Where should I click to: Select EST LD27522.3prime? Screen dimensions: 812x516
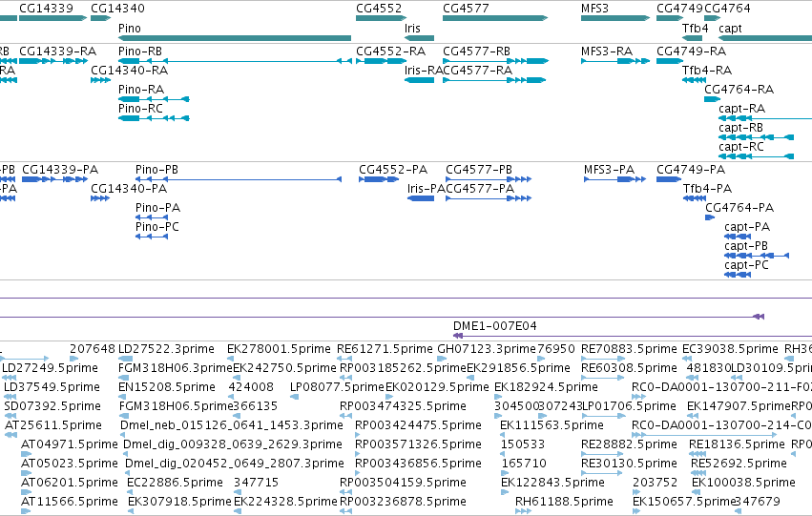[126, 358]
